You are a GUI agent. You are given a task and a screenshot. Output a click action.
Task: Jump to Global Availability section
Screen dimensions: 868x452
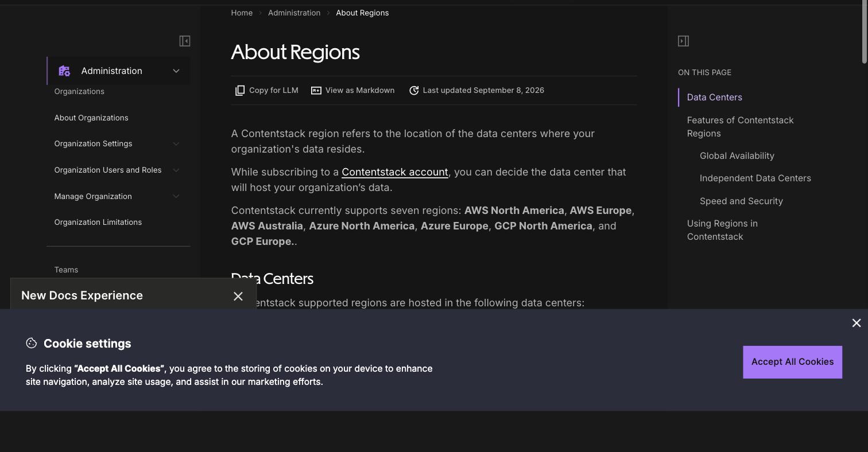[737, 156]
